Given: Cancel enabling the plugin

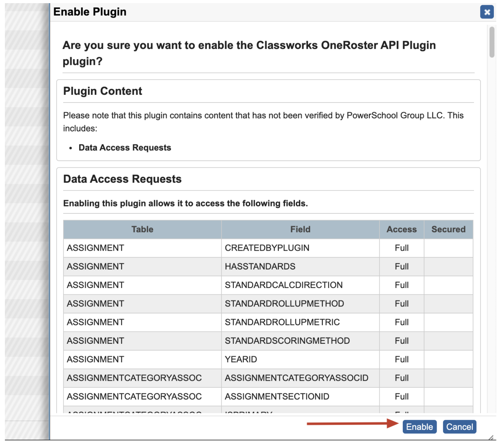Looking at the screenshot, I should pyautogui.click(x=460, y=427).
